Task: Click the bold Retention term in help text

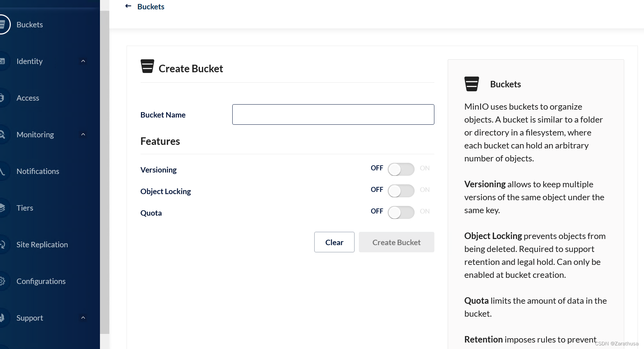Action: pos(483,339)
